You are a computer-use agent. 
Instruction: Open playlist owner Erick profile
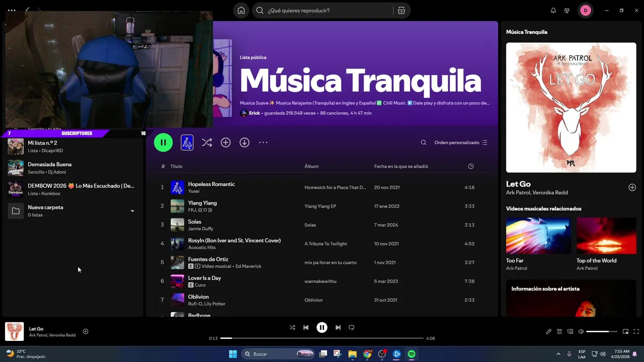click(x=255, y=113)
